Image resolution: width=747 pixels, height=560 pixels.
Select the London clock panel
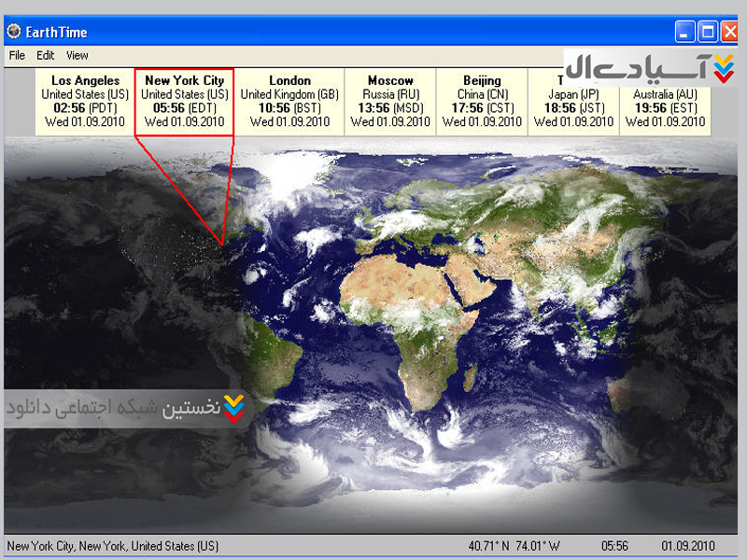point(289,102)
